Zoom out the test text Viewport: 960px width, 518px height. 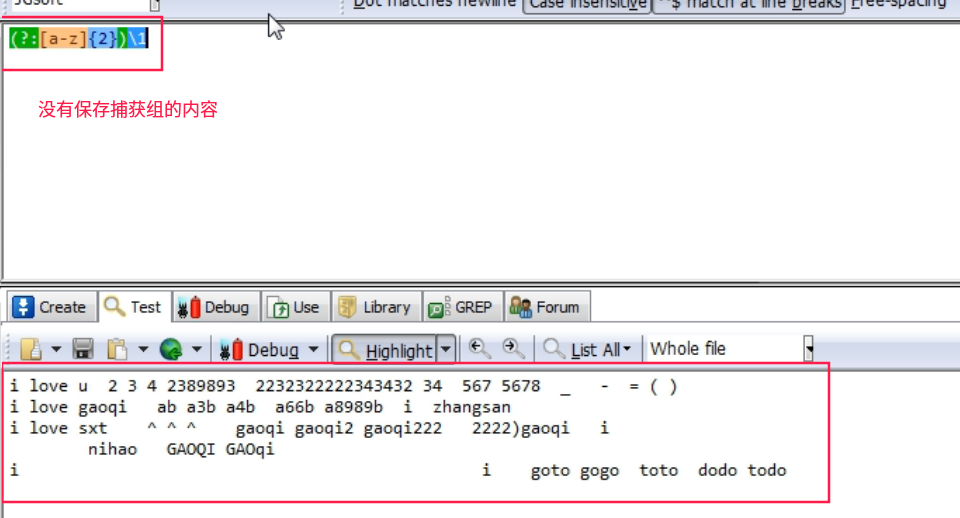click(x=479, y=348)
